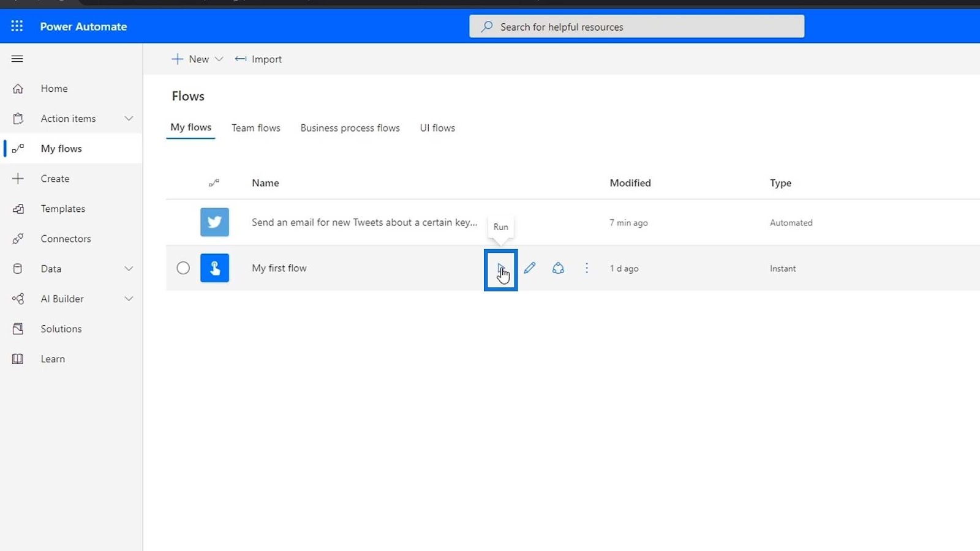Viewport: 980px width, 551px height.
Task: Sort by the Type column header
Action: (780, 183)
